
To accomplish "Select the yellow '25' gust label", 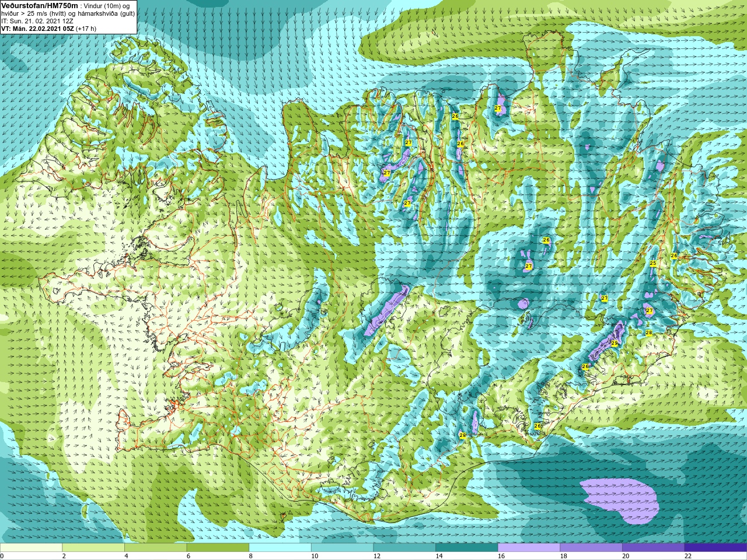I will [653, 264].
